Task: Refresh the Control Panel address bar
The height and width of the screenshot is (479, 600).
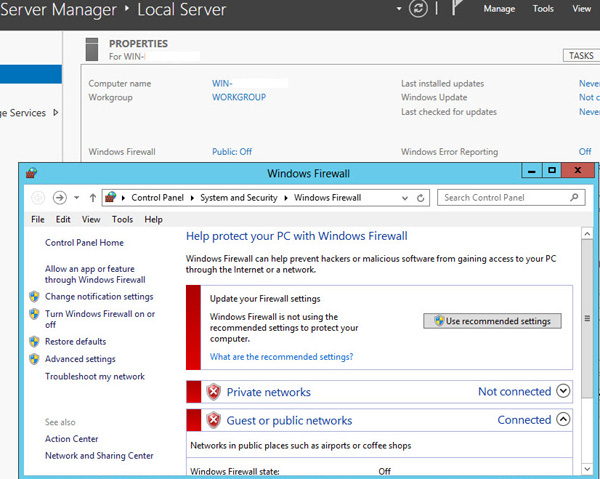Action: pos(421,198)
